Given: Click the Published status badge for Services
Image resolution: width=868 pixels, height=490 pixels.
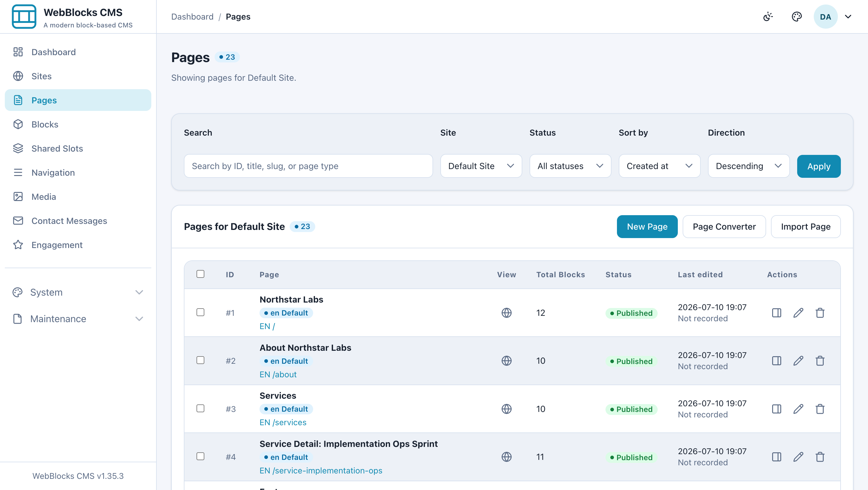Looking at the screenshot, I should tap(631, 409).
